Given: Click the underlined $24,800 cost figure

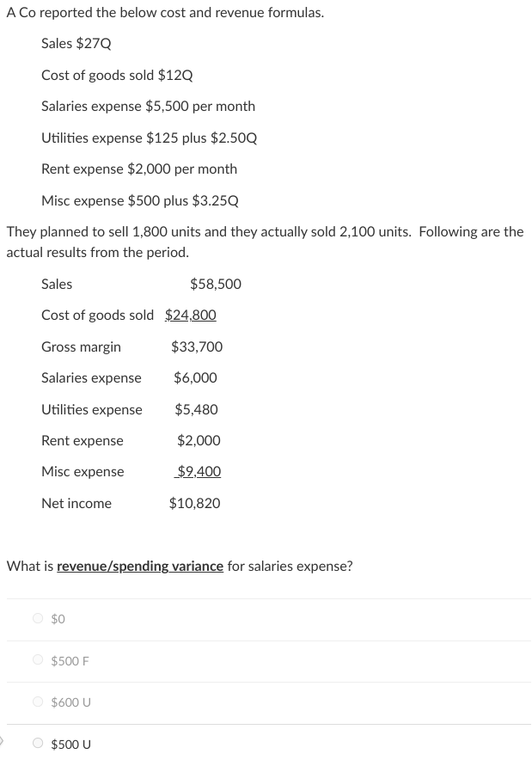Looking at the screenshot, I should (190, 315).
